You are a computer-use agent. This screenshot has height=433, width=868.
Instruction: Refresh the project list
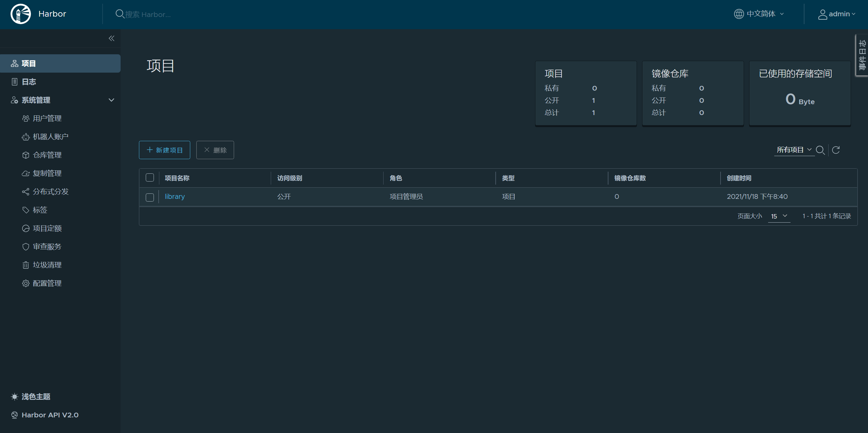point(836,150)
